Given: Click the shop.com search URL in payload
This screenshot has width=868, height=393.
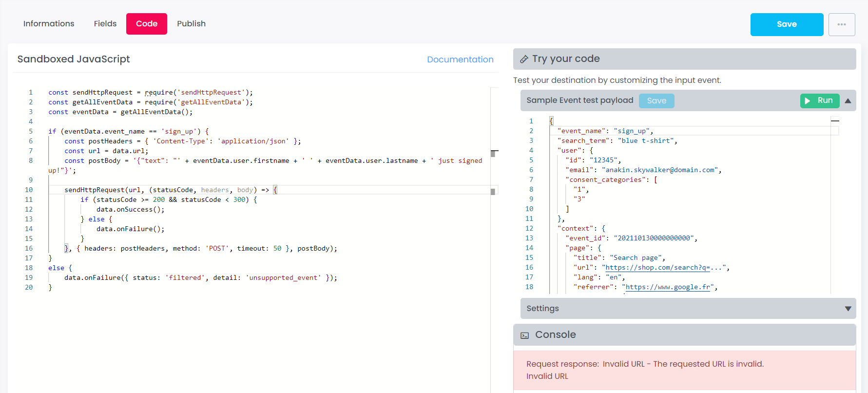Looking at the screenshot, I should [x=664, y=268].
